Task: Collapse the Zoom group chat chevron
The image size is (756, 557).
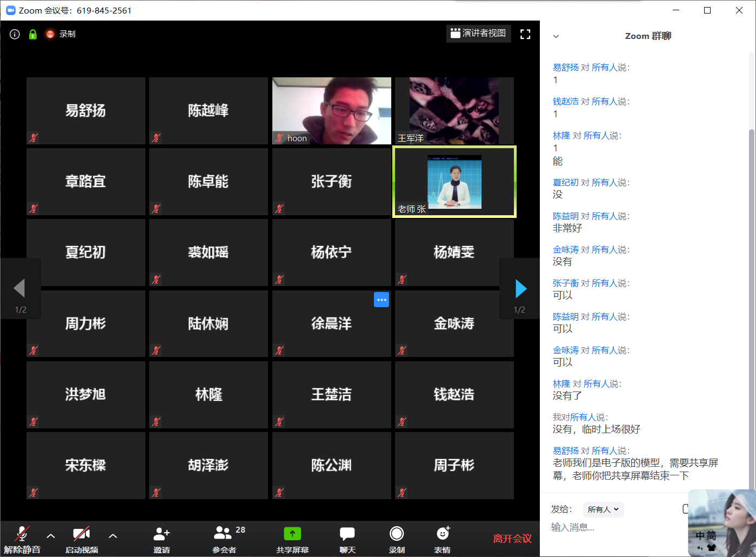Action: [x=556, y=36]
